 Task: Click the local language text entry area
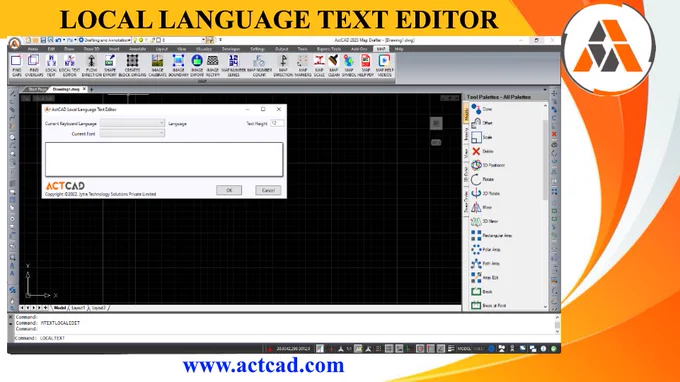coord(164,160)
